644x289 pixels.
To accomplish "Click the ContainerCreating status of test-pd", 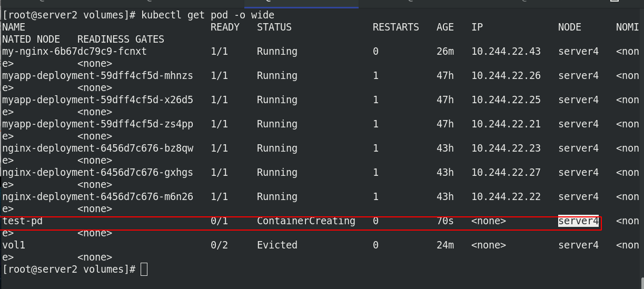I will pyautogui.click(x=306, y=221).
